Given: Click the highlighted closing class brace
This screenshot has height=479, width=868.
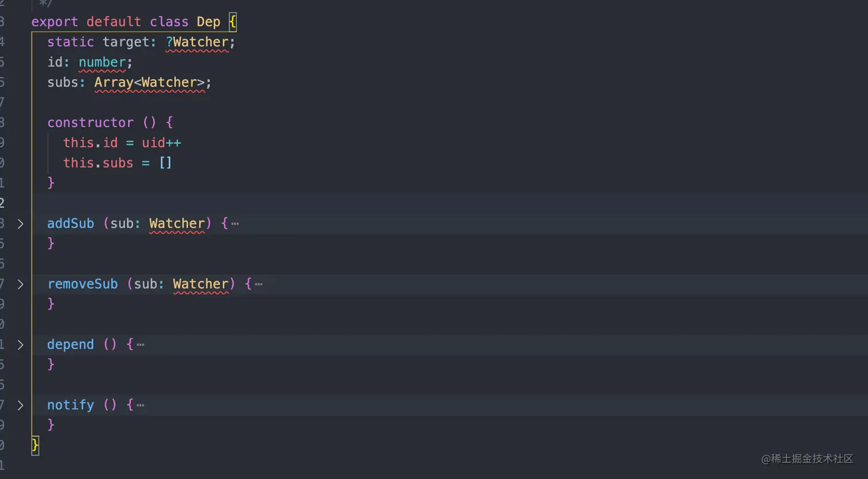Looking at the screenshot, I should [35, 445].
